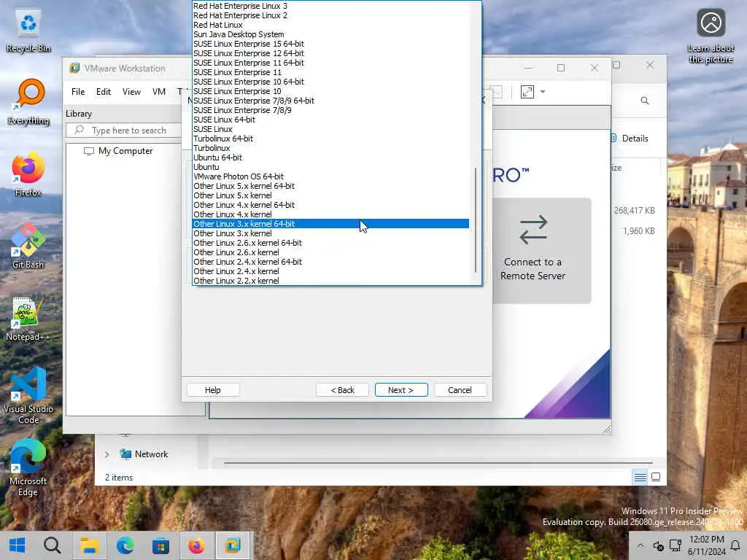Switch File Explorer to details list view icon
This screenshot has height=560, width=747.
pos(640,477)
